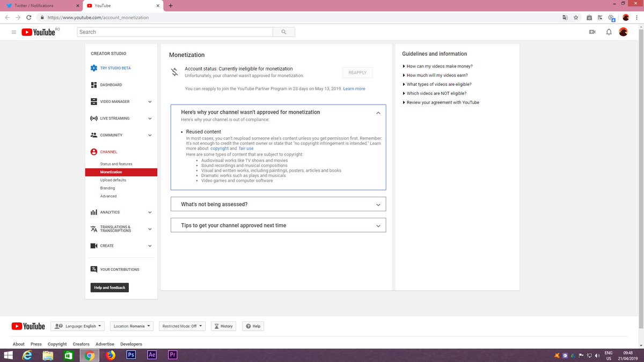Viewport: 644px width, 362px height.
Task: Click the History button in footer
Action: click(x=223, y=326)
